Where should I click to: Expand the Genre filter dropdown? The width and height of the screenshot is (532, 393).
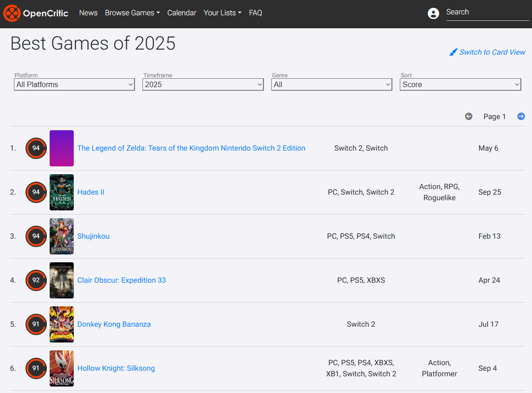click(331, 84)
